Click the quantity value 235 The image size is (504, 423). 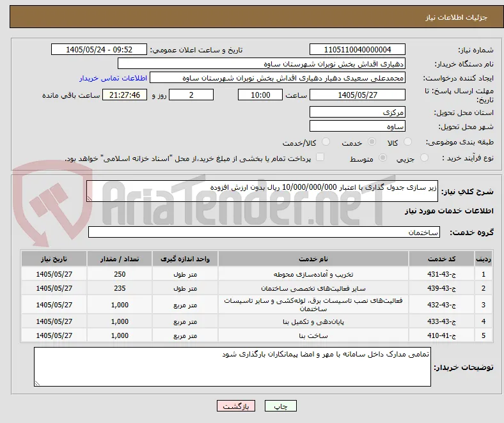tap(120, 288)
